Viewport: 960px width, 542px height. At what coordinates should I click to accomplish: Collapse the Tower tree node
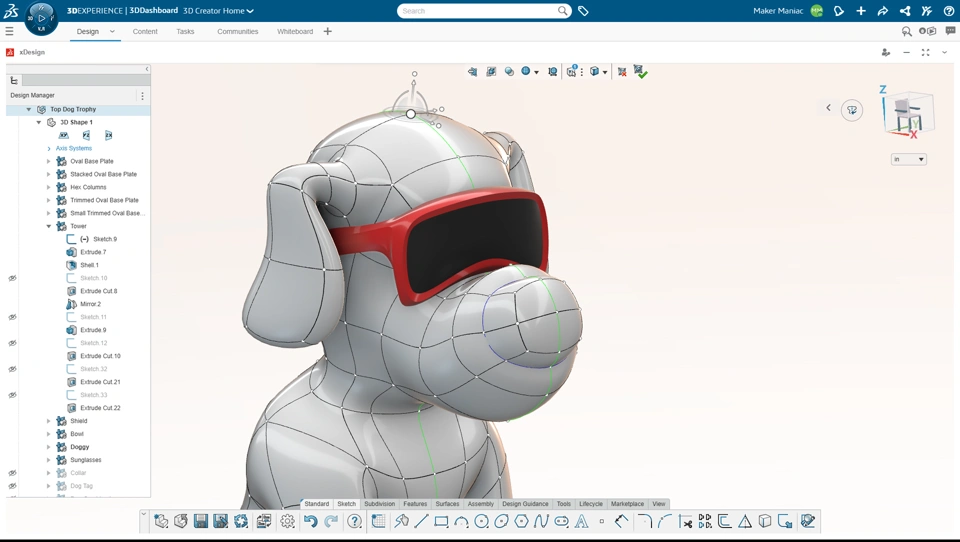tap(49, 226)
